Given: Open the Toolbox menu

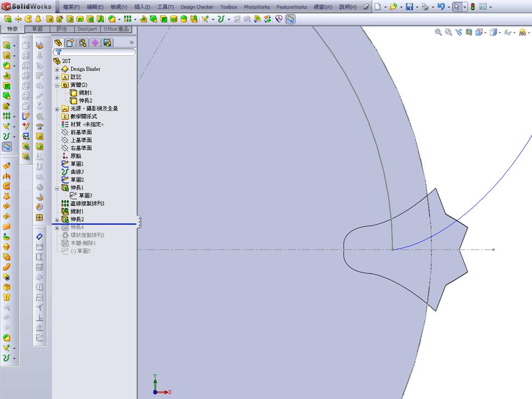Looking at the screenshot, I should (x=229, y=7).
